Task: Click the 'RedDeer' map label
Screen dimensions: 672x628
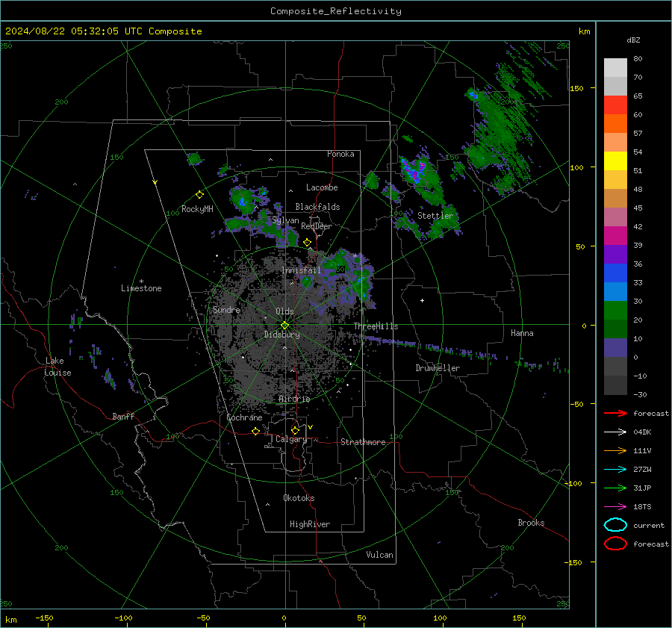Action: pyautogui.click(x=317, y=226)
